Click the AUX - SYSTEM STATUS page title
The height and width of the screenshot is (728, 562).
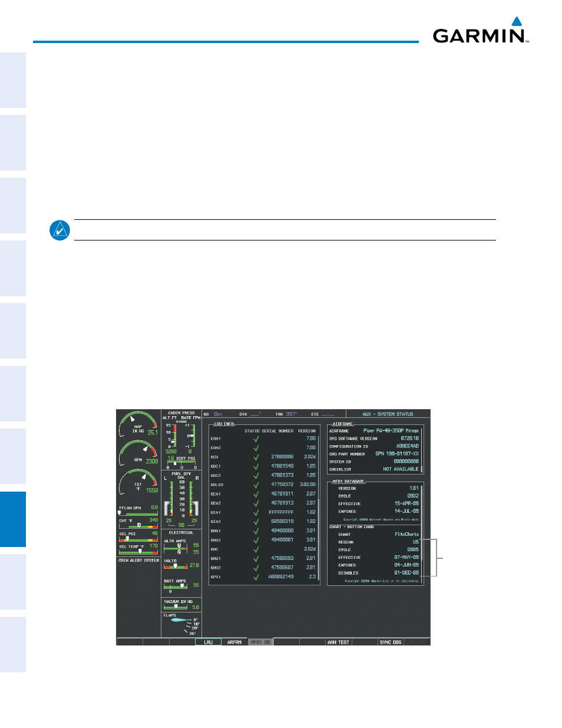tap(388, 414)
